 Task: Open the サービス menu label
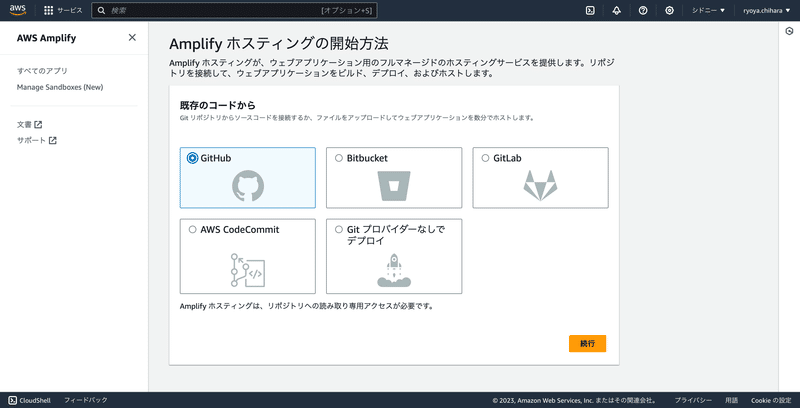(x=70, y=11)
